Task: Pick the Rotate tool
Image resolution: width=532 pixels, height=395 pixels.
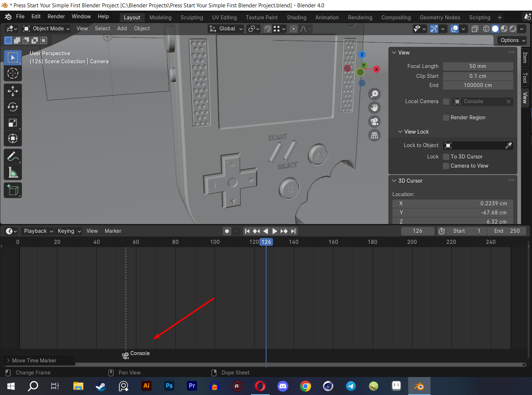Action: pos(13,107)
